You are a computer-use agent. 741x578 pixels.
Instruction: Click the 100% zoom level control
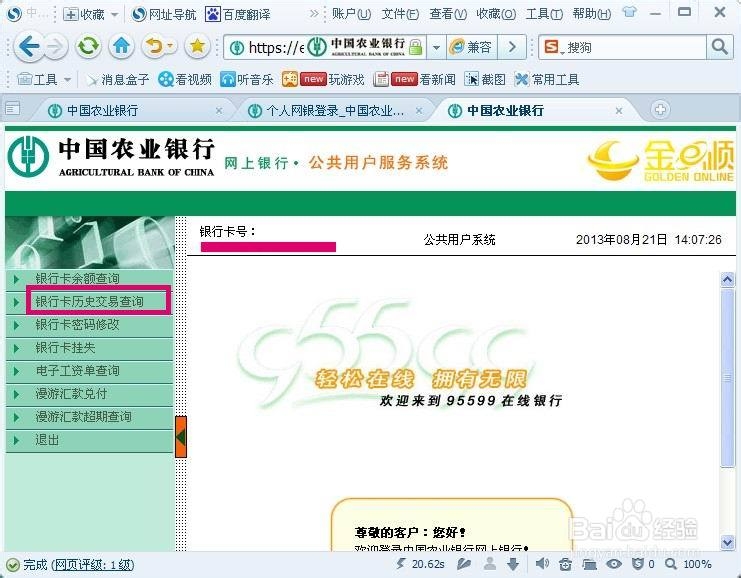689,564
